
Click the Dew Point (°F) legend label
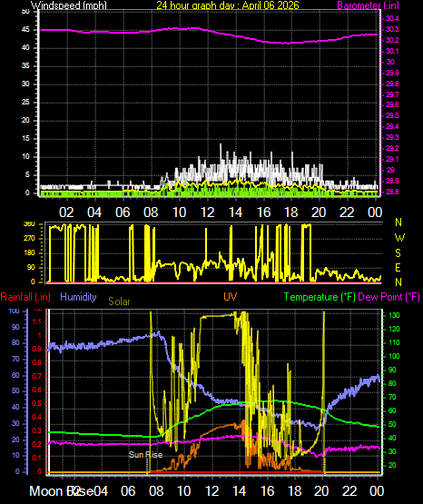tap(389, 297)
